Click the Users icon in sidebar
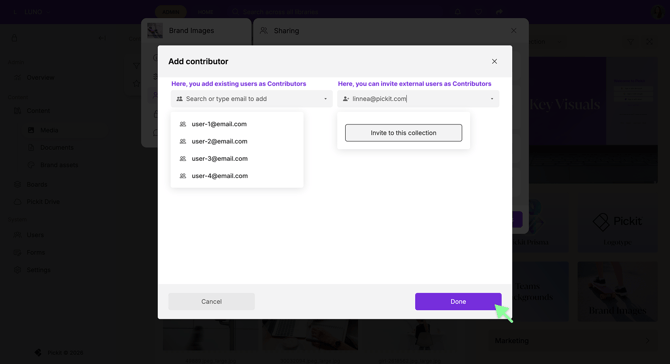The width and height of the screenshot is (670, 364). (18, 235)
